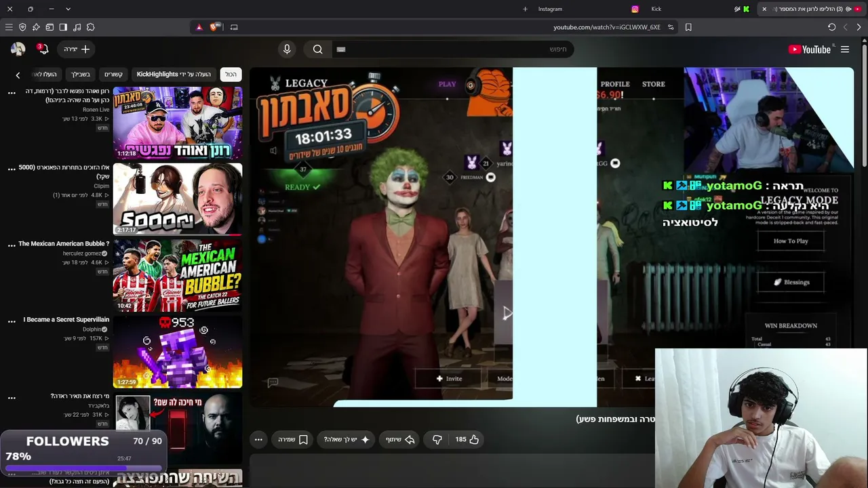Open the Brave Shields lion icon
Image resolution: width=868 pixels, height=488 pixels.
pos(214,27)
